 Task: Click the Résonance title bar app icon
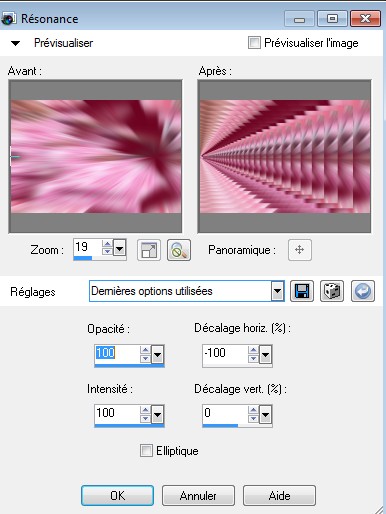click(8, 19)
